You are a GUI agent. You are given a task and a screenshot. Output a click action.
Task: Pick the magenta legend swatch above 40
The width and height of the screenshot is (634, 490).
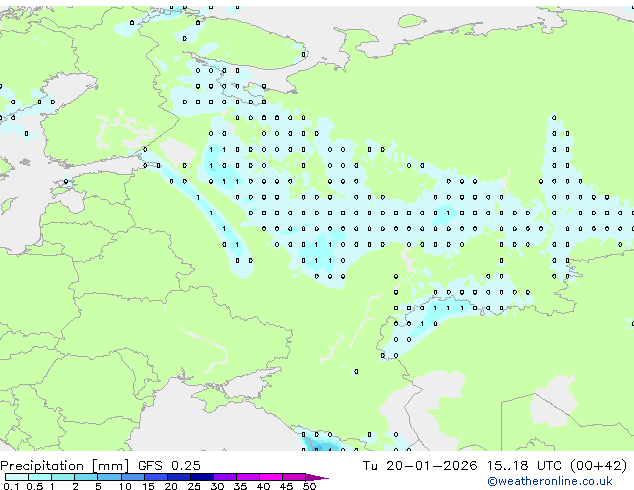[271, 477]
